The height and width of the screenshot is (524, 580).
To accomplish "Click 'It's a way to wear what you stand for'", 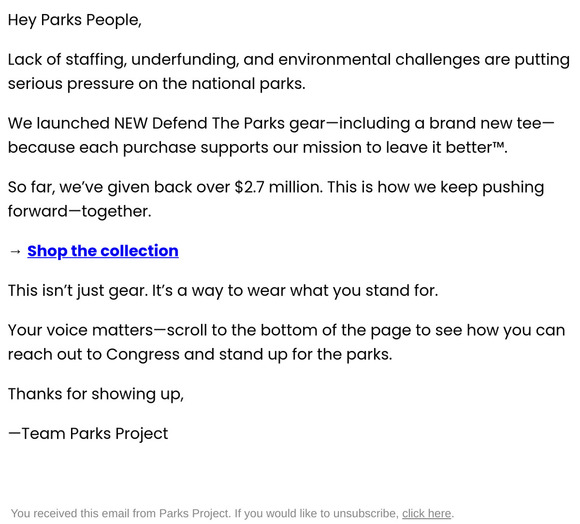I will click(295, 291).
